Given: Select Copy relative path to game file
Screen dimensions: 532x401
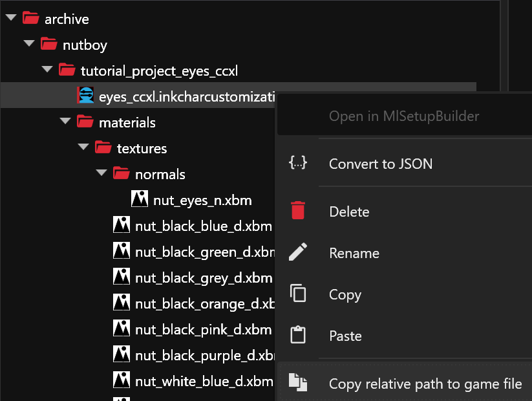Looking at the screenshot, I should coord(425,384).
